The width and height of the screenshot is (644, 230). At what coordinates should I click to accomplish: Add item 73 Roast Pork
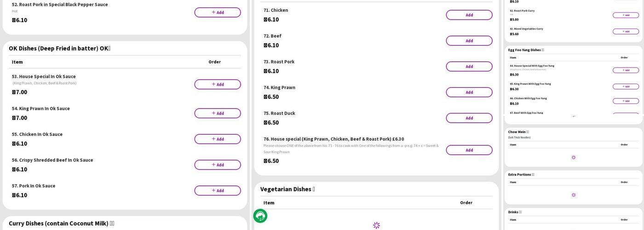tap(469, 66)
